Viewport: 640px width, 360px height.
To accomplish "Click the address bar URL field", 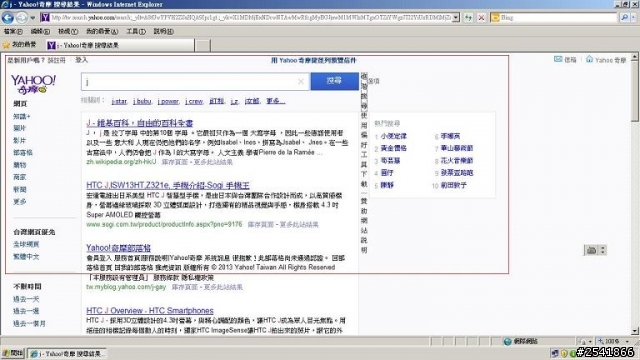I will pos(251,18).
